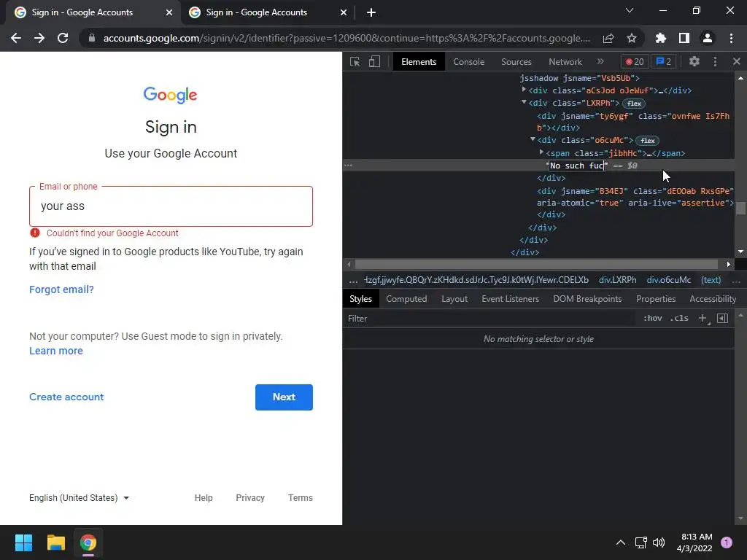
Task: Select div.o6cuMc in the breadcrumb
Action: click(668, 280)
